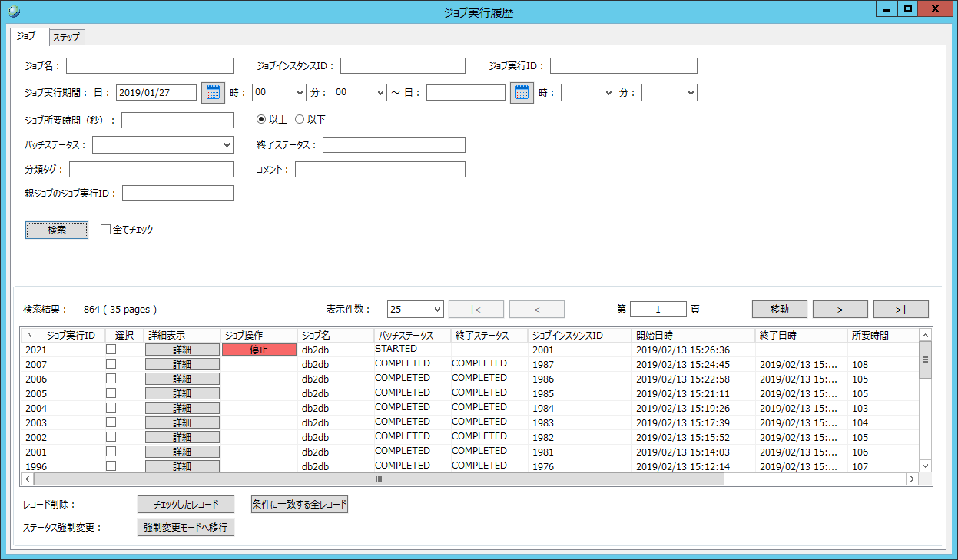Screen dimensions: 958x560
Task: Select the 以下 radio button
Action: (x=300, y=120)
